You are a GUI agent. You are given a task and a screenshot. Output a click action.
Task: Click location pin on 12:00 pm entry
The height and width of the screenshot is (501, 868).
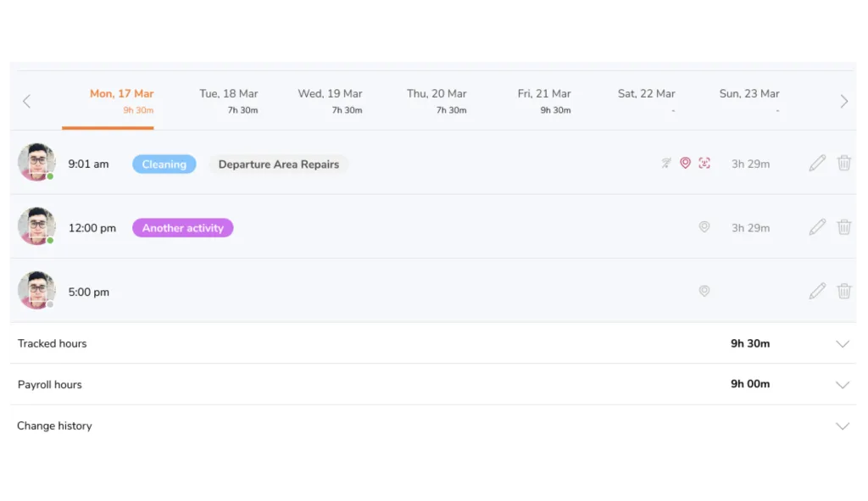point(704,227)
